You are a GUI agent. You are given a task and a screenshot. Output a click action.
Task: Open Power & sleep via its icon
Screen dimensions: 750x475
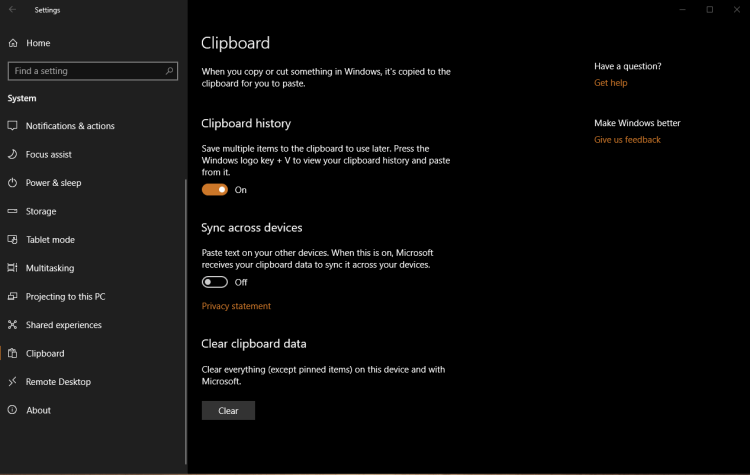[13, 183]
